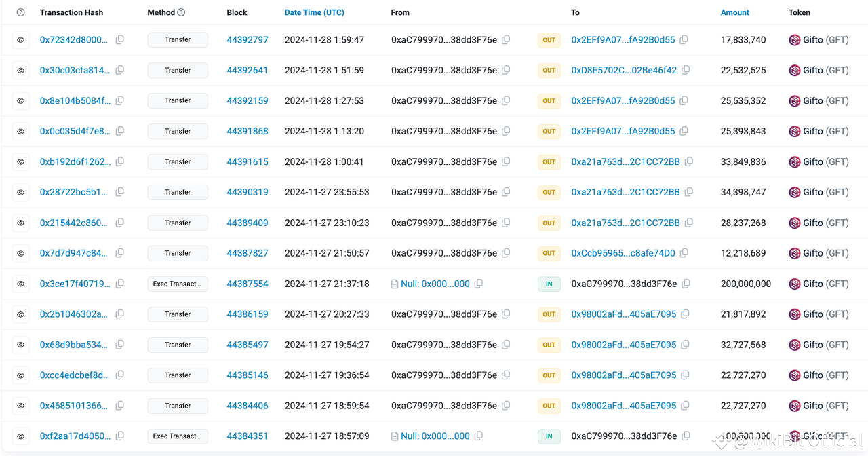Copy transaction hash 0x7d7d947c84

[119, 253]
